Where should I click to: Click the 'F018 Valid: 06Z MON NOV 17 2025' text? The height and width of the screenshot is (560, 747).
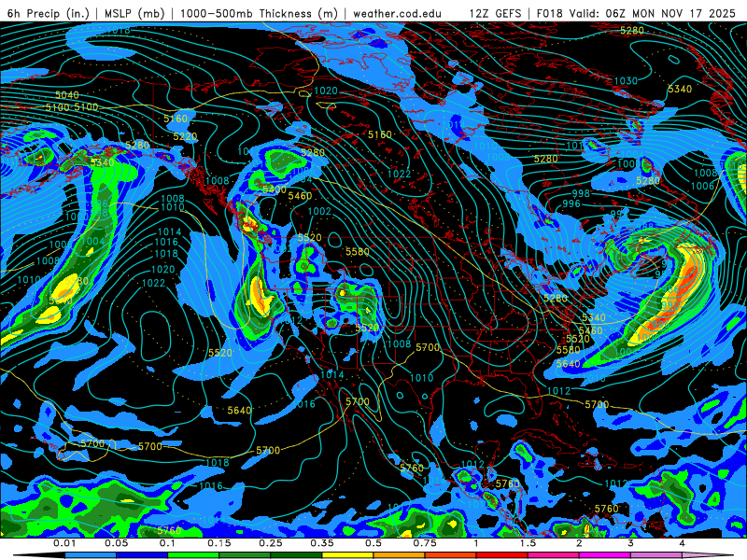(636, 13)
